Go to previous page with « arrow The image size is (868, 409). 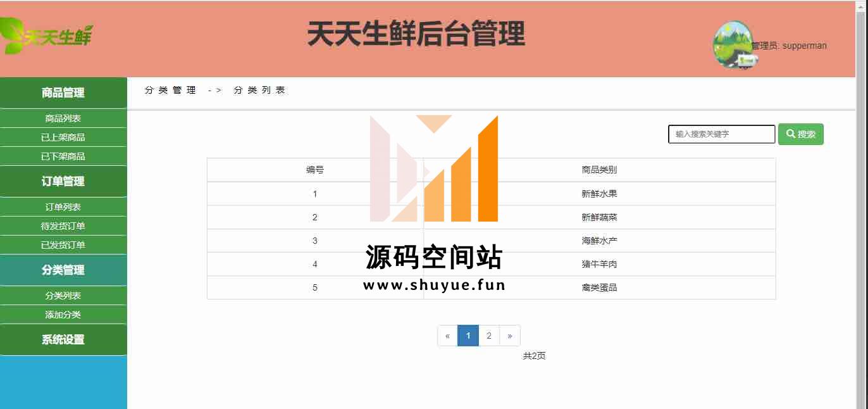point(447,336)
